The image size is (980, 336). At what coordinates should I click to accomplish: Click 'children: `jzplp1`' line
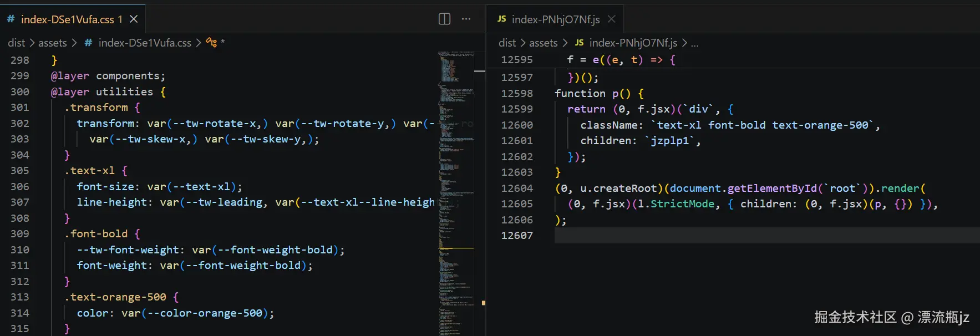(641, 141)
